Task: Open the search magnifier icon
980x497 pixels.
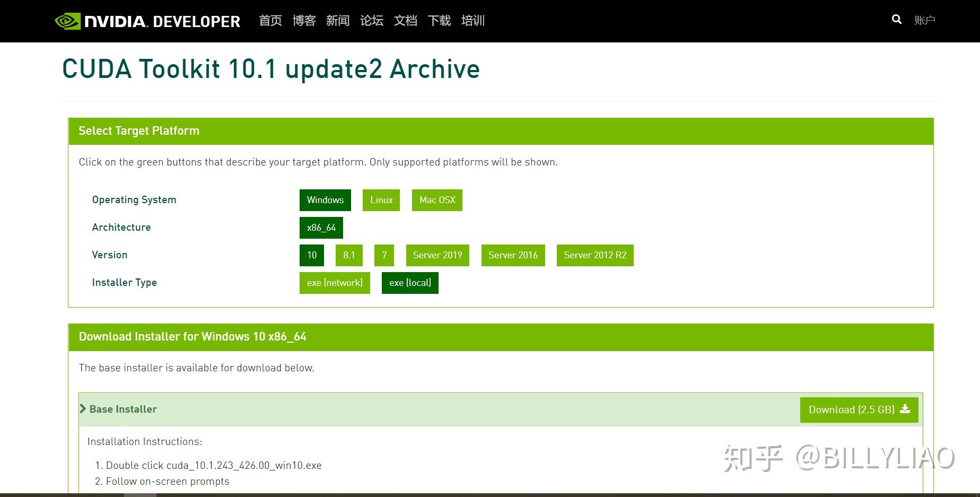Action: 896,19
